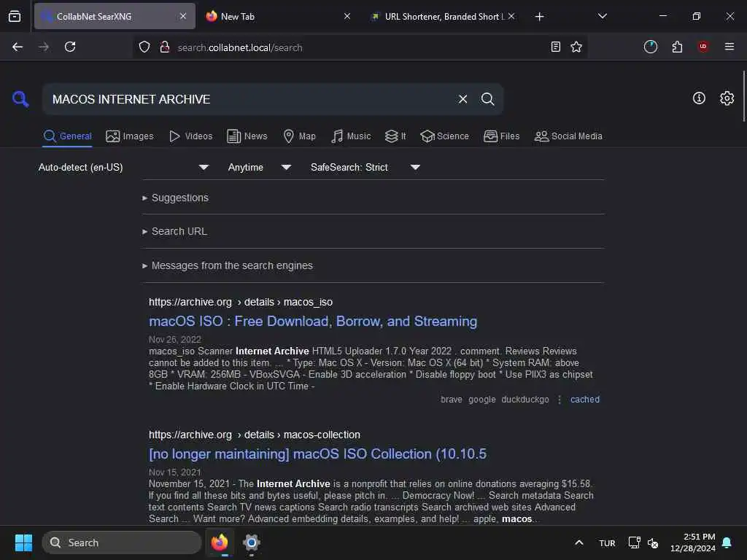List all tabs with the chevron button
Image resolution: width=747 pixels, height=560 pixels.
coord(602,16)
